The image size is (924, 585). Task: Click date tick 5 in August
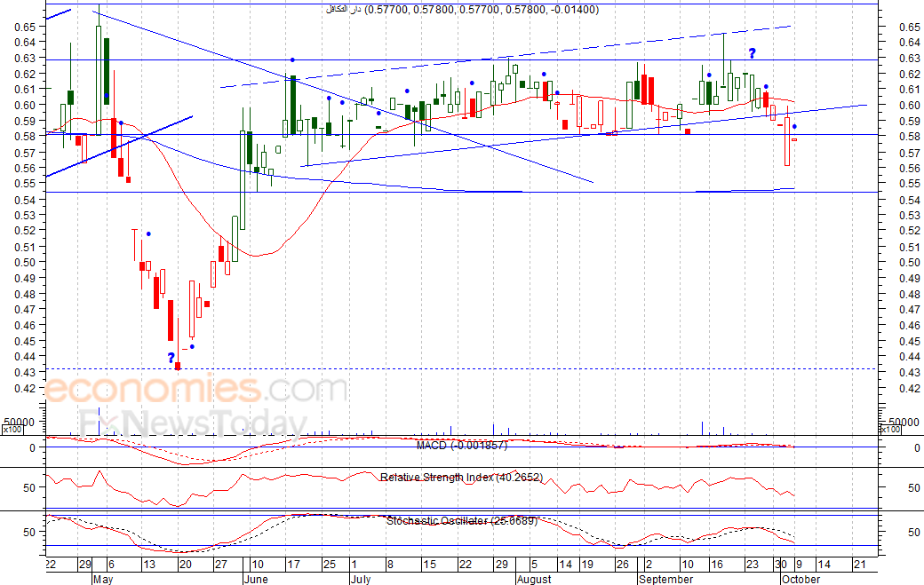pyautogui.click(x=534, y=565)
